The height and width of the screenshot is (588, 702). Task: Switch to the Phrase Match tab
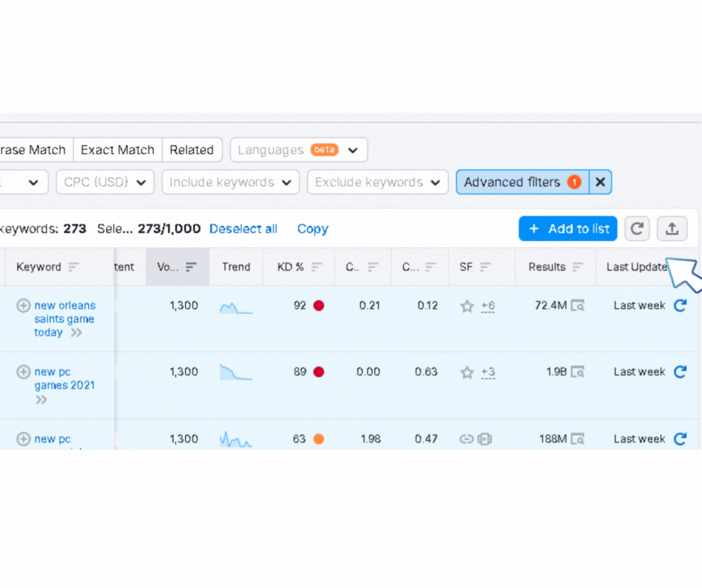point(37,150)
